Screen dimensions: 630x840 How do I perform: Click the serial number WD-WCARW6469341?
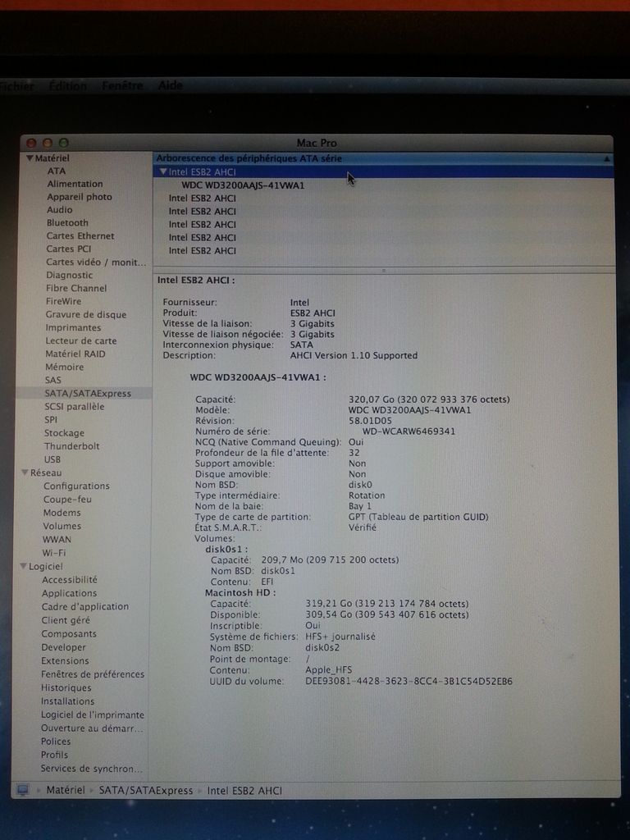pos(409,431)
